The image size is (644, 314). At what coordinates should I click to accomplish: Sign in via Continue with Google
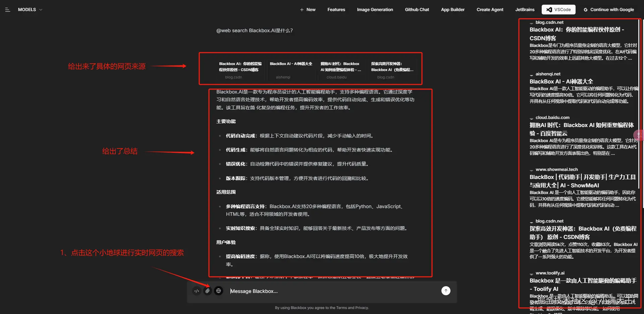click(609, 10)
